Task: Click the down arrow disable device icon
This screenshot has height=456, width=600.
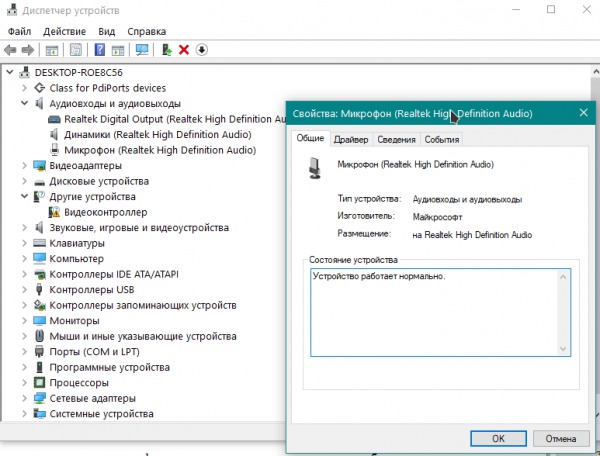Action: [x=202, y=50]
